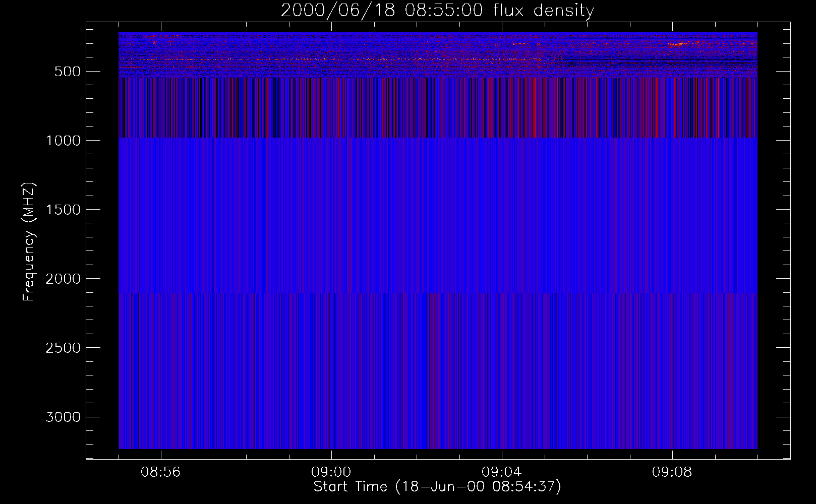
Task: Click the red-black striped band between 550 and 1000 MHz
Action: pos(353,108)
